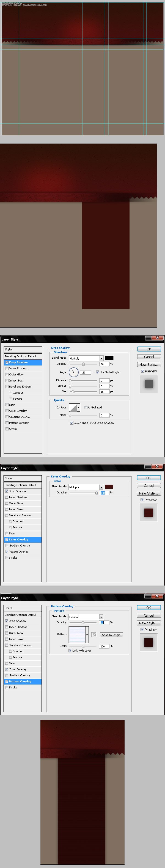Click New Style in Drop Shadow dialog
165x868 pixels.
(149, 365)
